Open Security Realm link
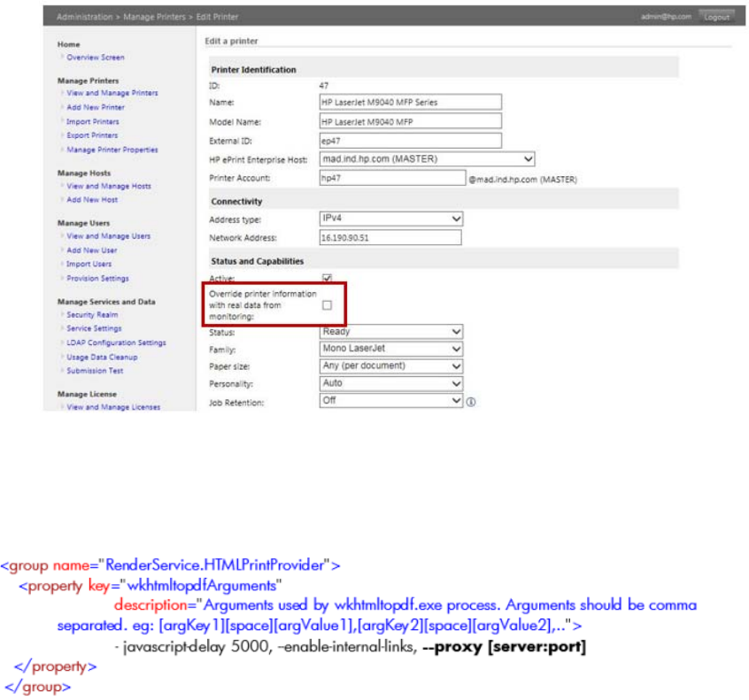 (92, 315)
